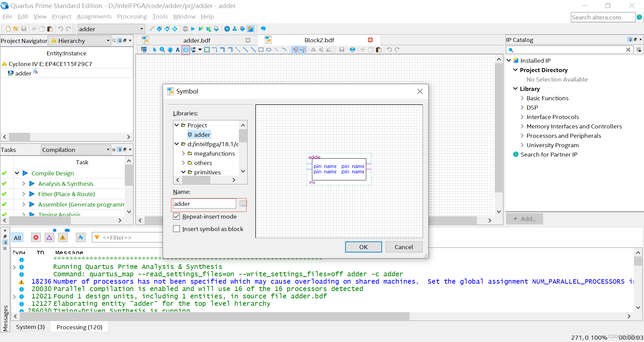
Task: Click the New file icon in main toolbar
Action: click(x=8, y=29)
